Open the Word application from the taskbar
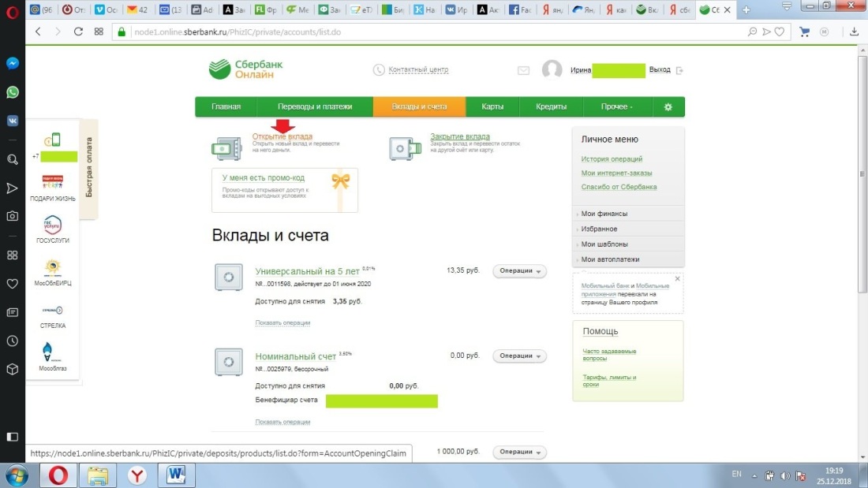The height and width of the screenshot is (488, 868). [174, 475]
